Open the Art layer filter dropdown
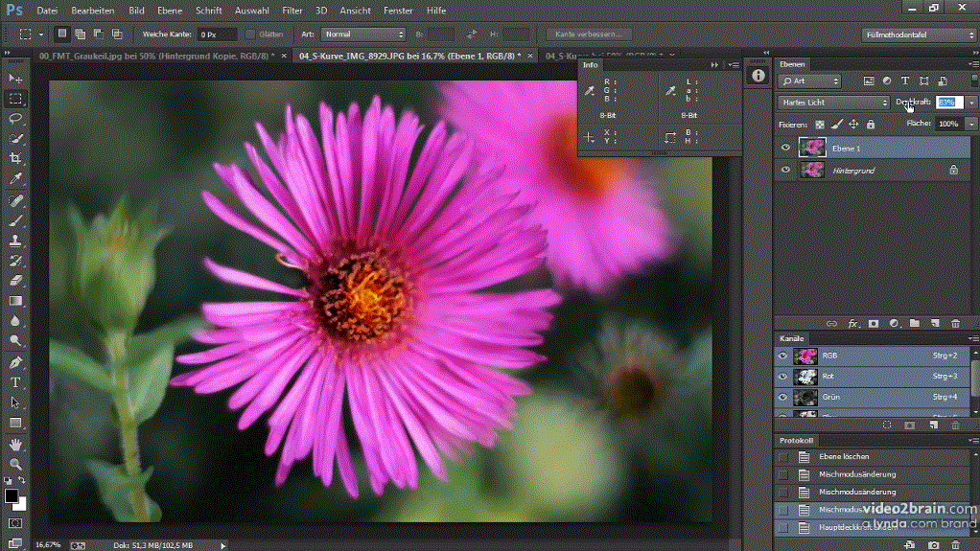Screen dimensions: 980x551 (810, 80)
